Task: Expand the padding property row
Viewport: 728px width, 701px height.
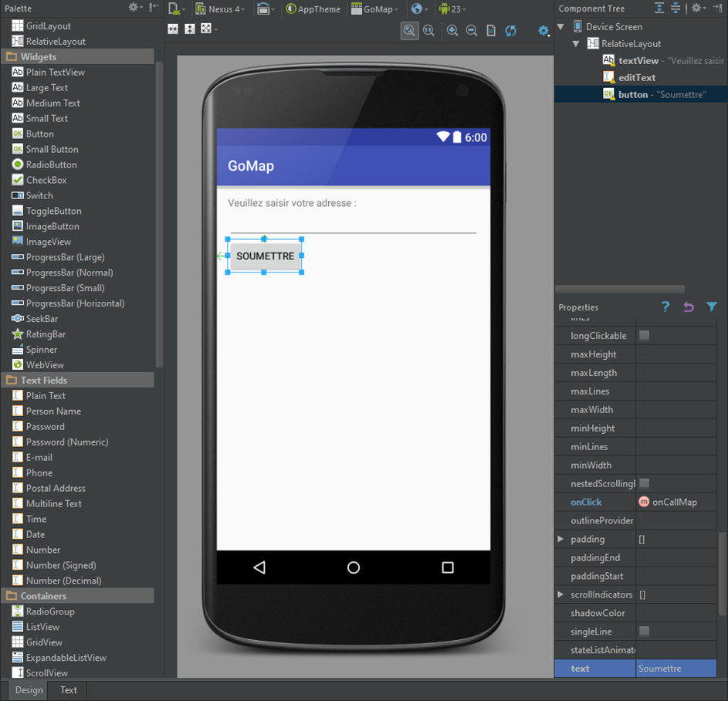Action: point(561,539)
